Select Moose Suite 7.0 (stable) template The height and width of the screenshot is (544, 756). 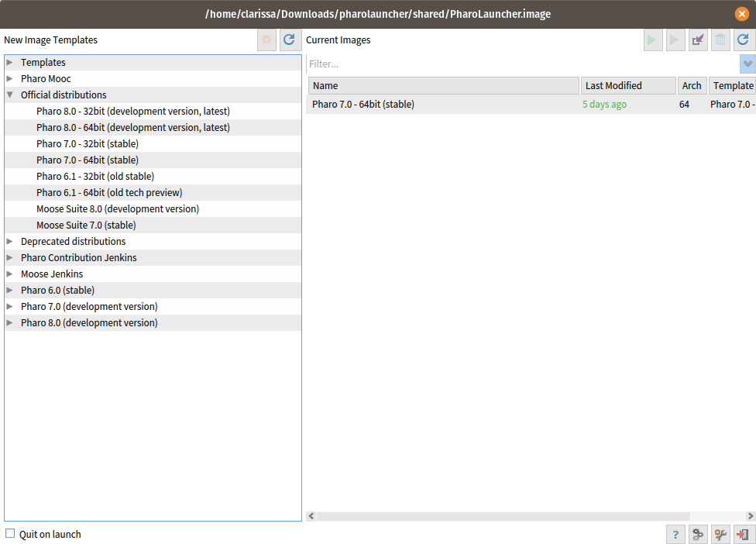(86, 226)
